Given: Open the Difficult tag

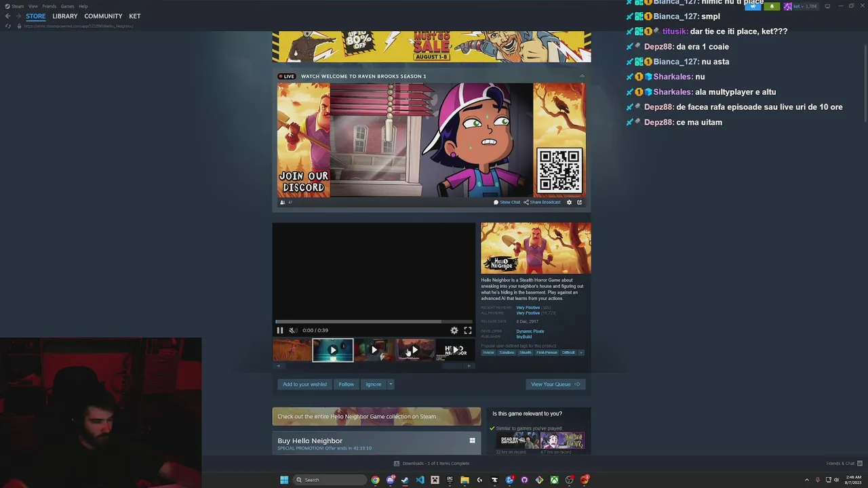Looking at the screenshot, I should pyautogui.click(x=568, y=352).
